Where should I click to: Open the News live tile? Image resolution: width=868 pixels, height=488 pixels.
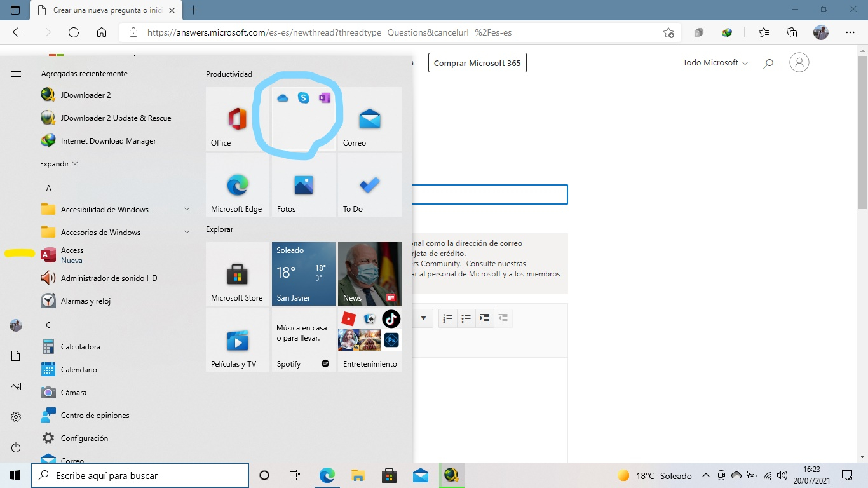[370, 274]
